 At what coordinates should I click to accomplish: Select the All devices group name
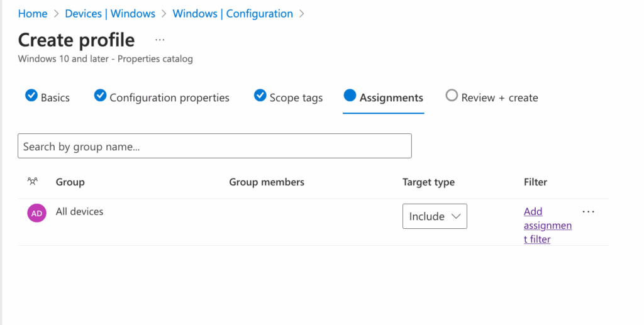pos(79,212)
